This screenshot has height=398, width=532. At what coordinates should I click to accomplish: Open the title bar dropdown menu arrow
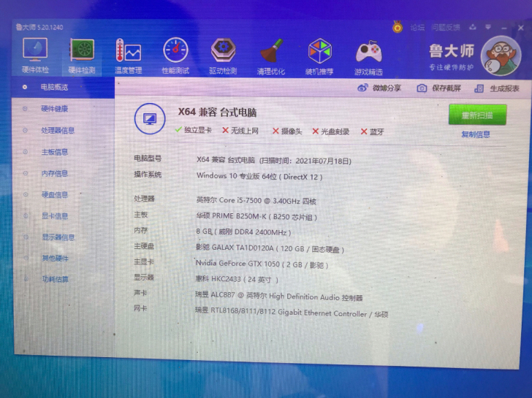click(488, 27)
